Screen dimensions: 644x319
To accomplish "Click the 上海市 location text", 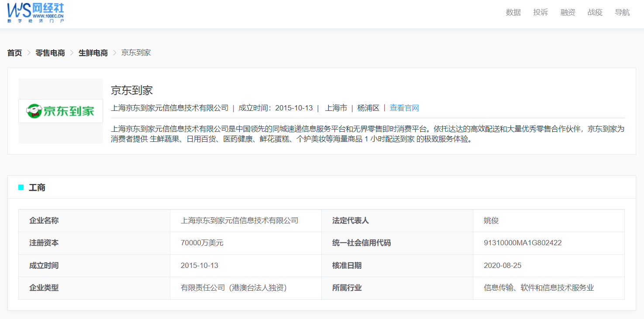I will (336, 108).
